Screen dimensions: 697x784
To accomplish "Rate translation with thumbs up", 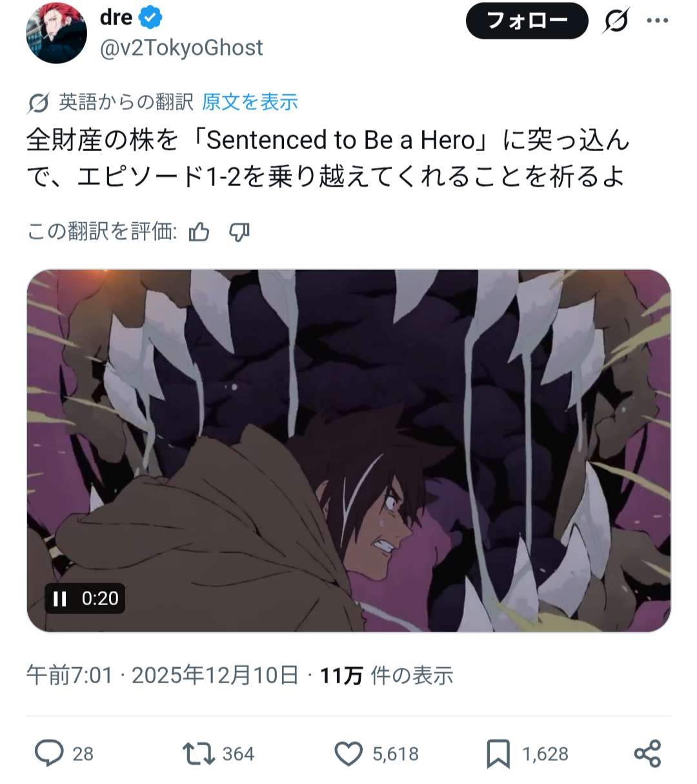I will click(x=199, y=231).
